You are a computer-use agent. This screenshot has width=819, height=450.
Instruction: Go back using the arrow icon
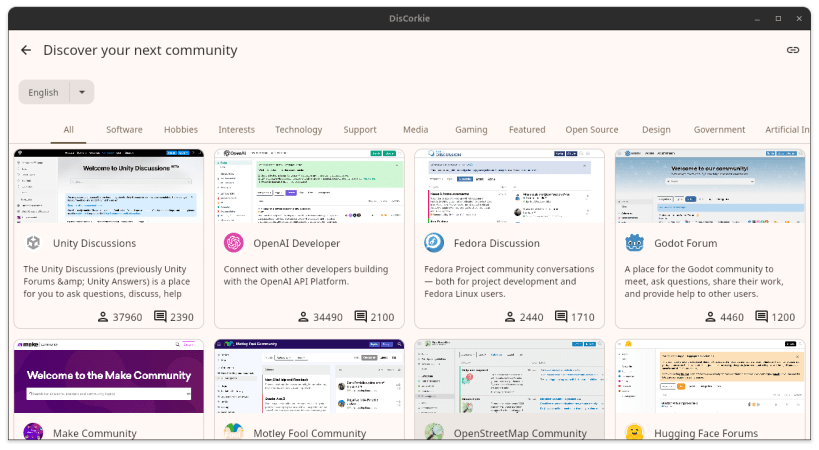26,50
